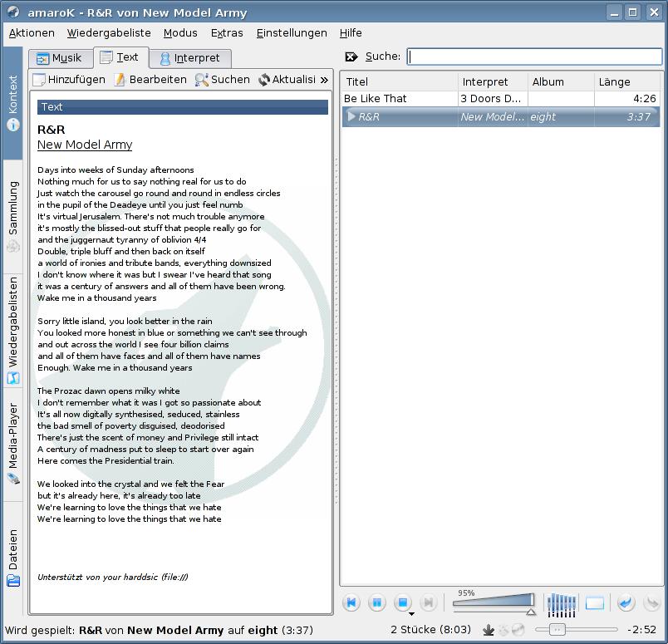Stop playback with the stop button
This screenshot has width=668, height=644.
(403, 602)
